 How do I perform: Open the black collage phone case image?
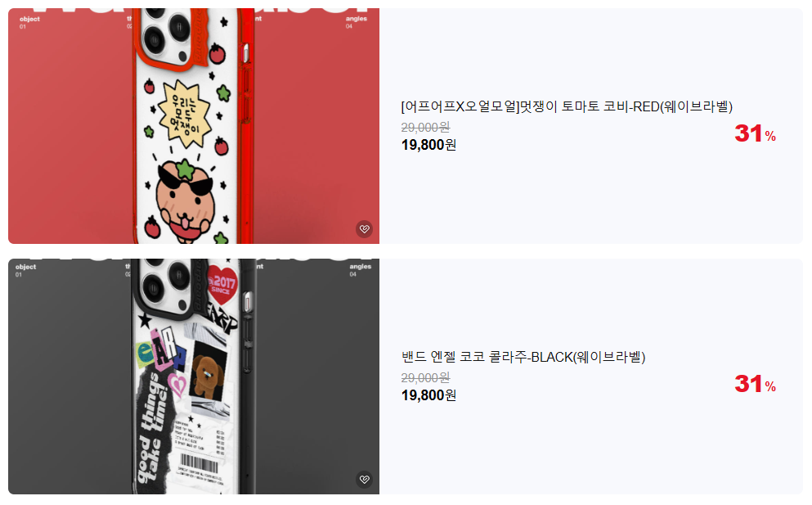point(194,376)
